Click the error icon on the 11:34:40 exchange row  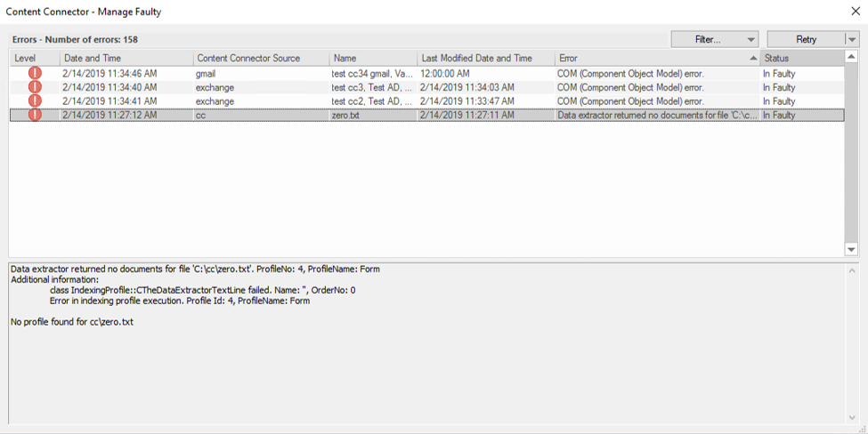(35, 87)
